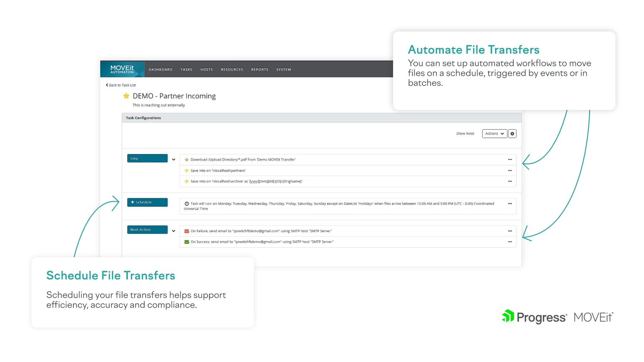Screen dimensions: 644x362
Task: Open ellipsis menu for Download step row
Action: click(510, 160)
